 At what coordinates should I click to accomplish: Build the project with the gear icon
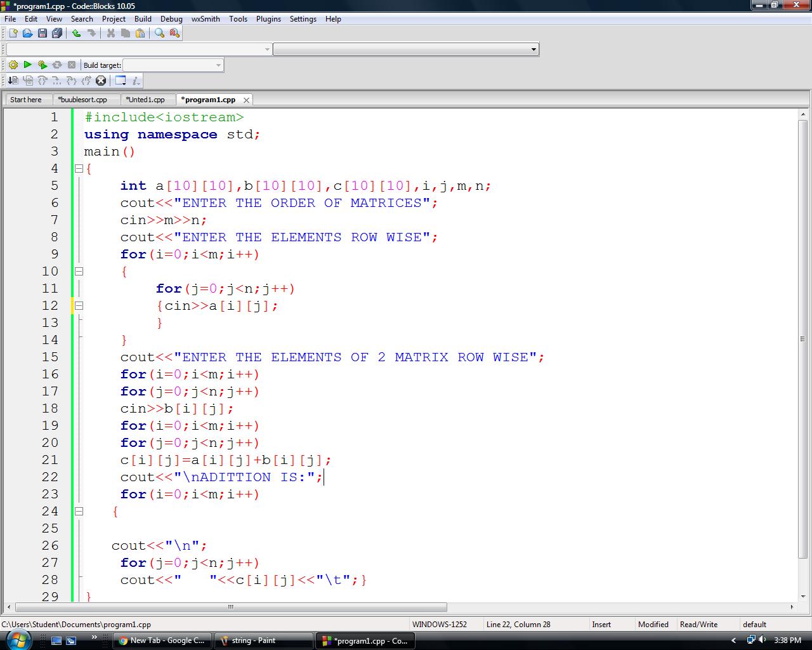tap(13, 65)
